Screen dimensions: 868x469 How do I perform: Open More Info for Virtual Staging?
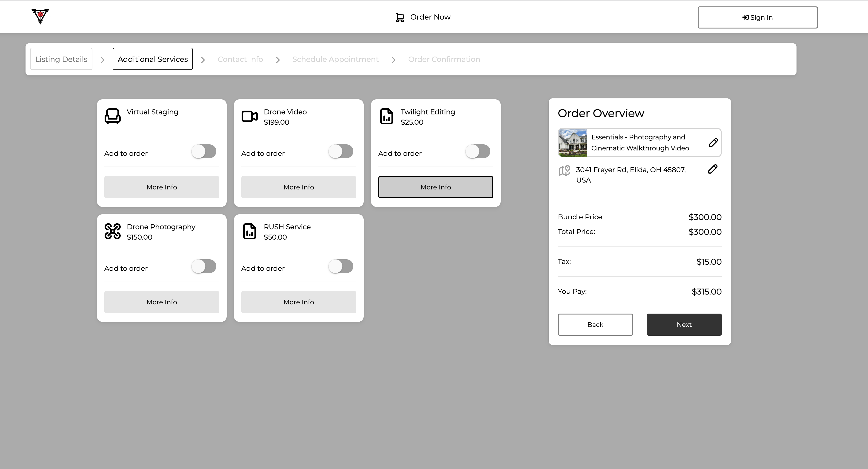point(162,187)
